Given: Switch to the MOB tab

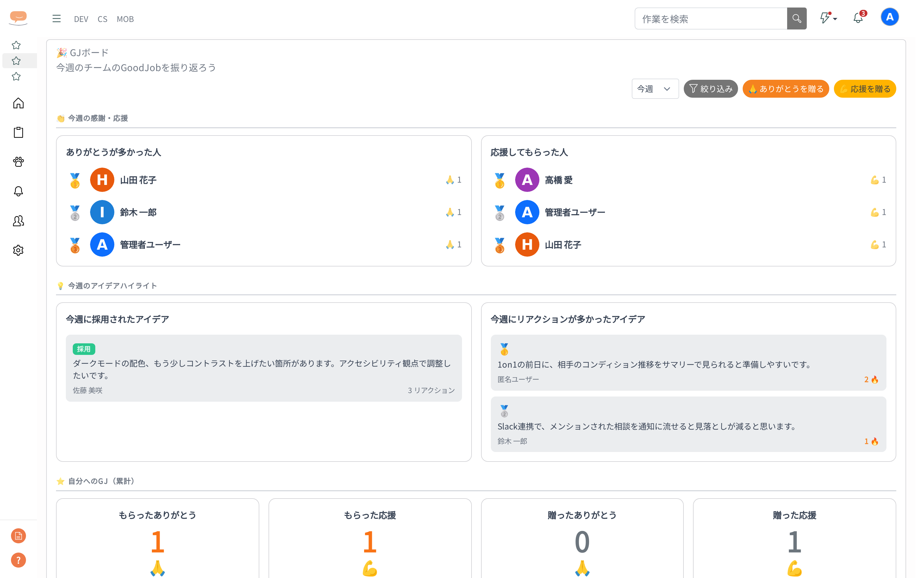Looking at the screenshot, I should click(125, 19).
